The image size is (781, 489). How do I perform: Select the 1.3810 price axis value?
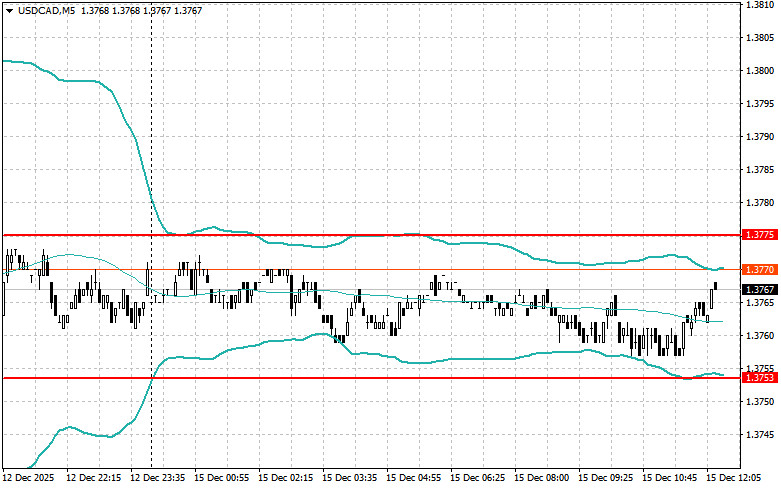pos(760,4)
